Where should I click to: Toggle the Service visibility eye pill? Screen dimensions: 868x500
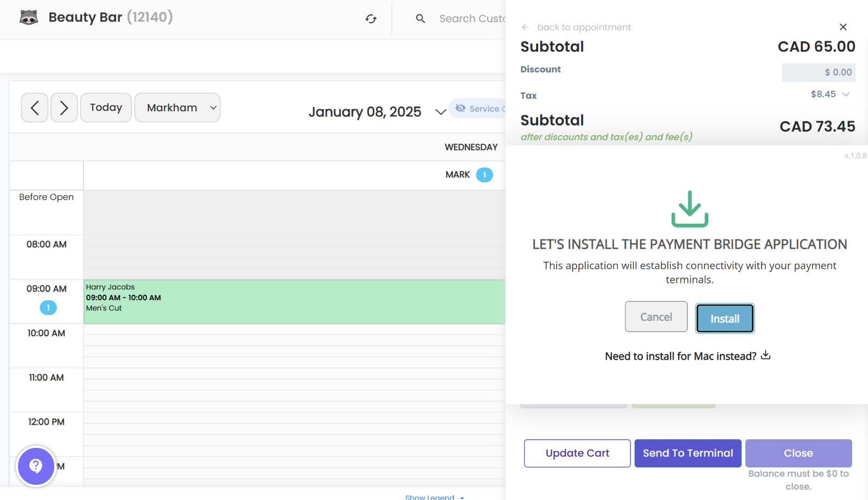[477, 109]
